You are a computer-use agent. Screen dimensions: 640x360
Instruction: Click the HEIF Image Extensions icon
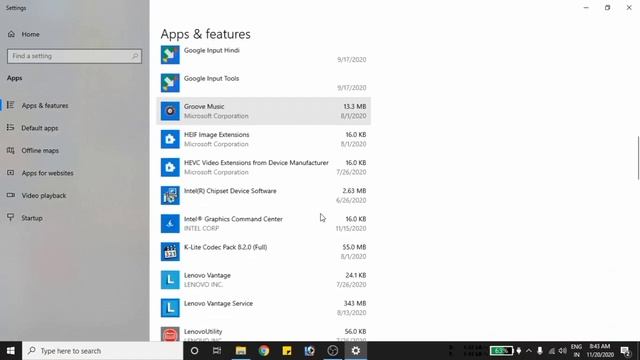click(x=170, y=139)
